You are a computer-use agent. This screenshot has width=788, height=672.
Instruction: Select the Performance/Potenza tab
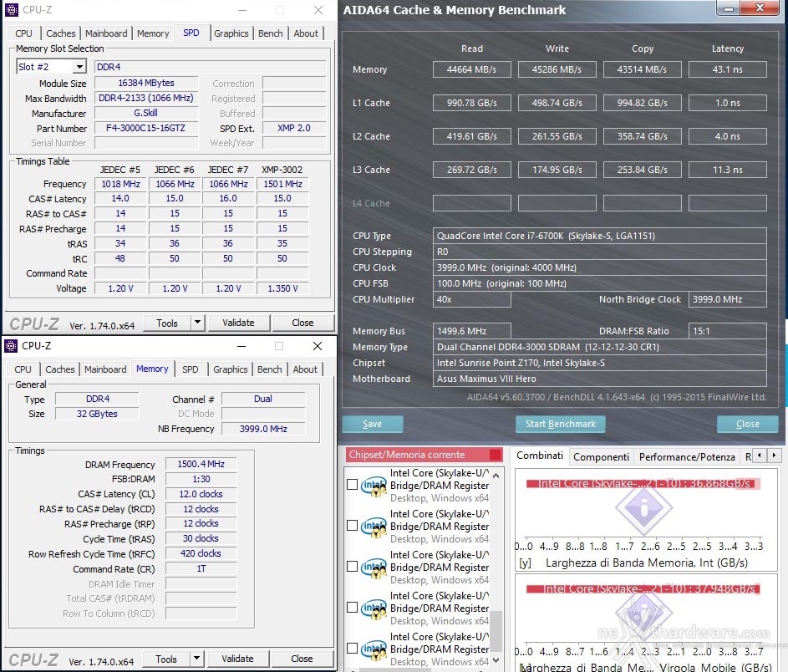click(687, 457)
